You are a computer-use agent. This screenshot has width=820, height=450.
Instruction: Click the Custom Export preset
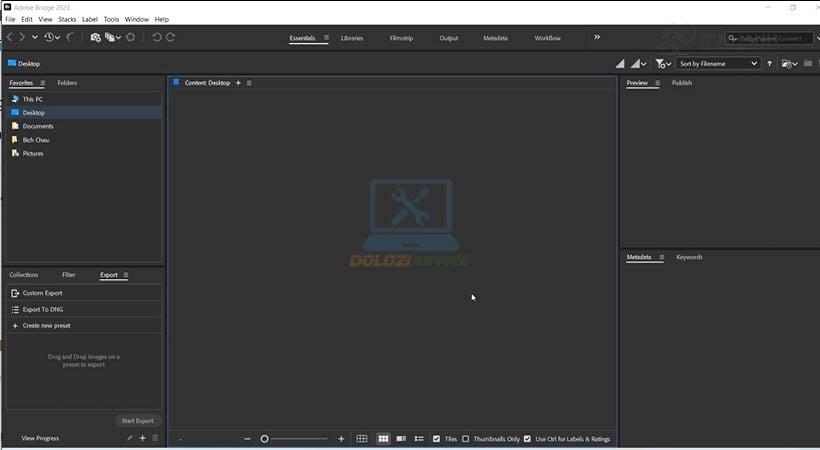84,293
